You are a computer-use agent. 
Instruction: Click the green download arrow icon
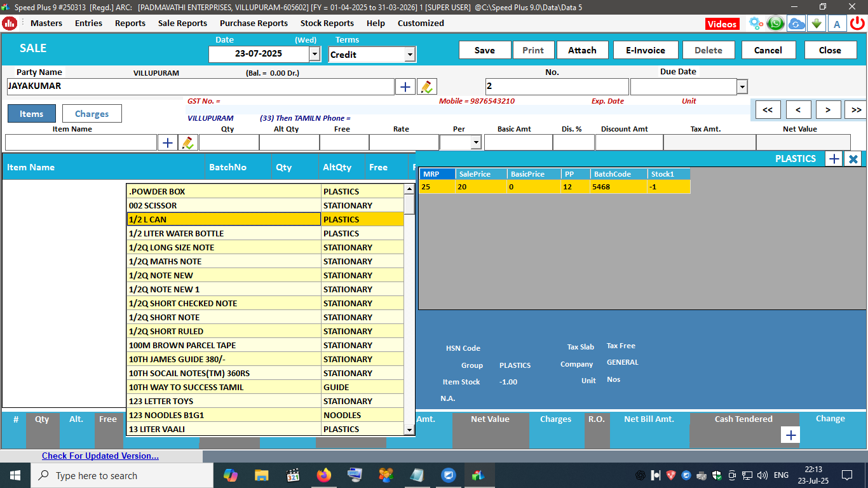[x=816, y=24]
